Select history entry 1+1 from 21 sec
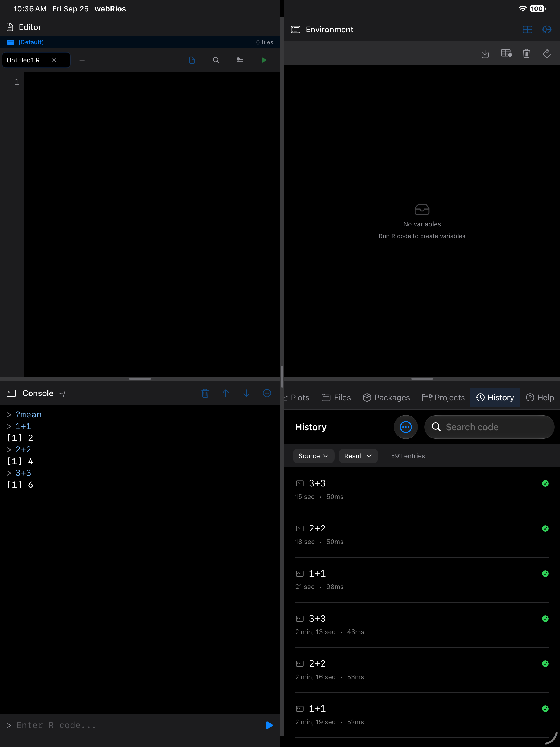This screenshot has height=747, width=560. [x=422, y=580]
